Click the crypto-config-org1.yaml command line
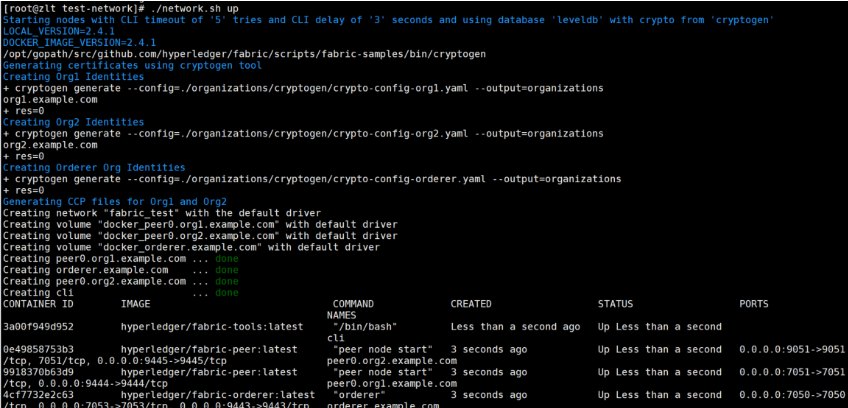The image size is (848, 408). pyautogui.click(x=303, y=89)
